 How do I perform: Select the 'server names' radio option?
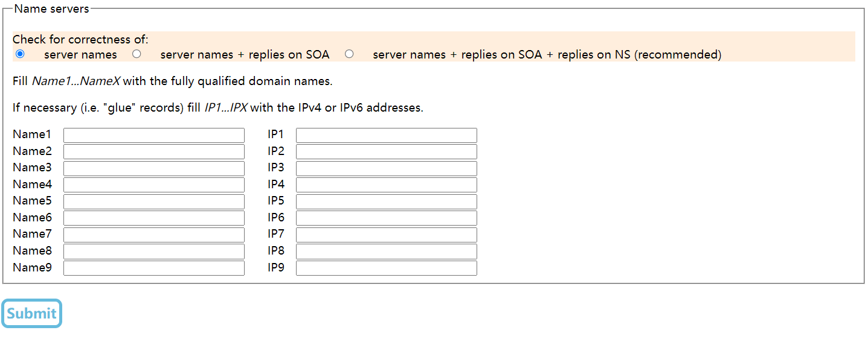tap(20, 54)
